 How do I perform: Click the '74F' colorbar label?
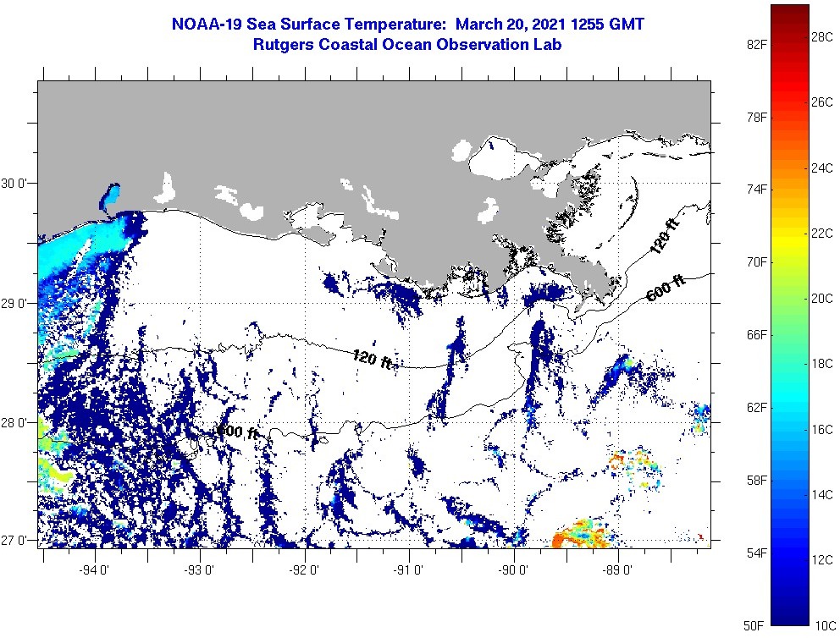[756, 190]
